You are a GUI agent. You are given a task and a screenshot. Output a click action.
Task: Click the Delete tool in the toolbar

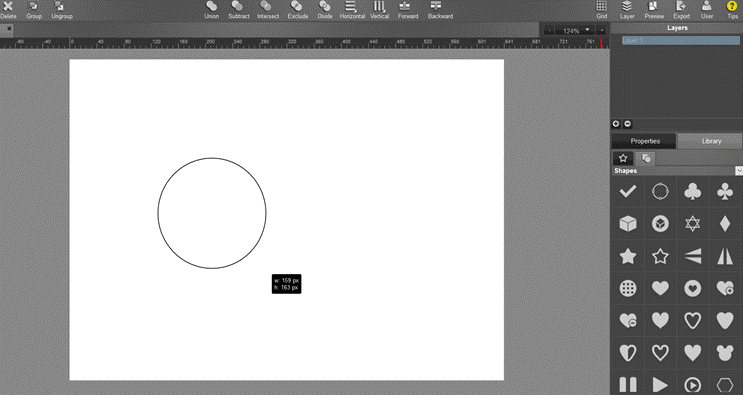pos(8,10)
